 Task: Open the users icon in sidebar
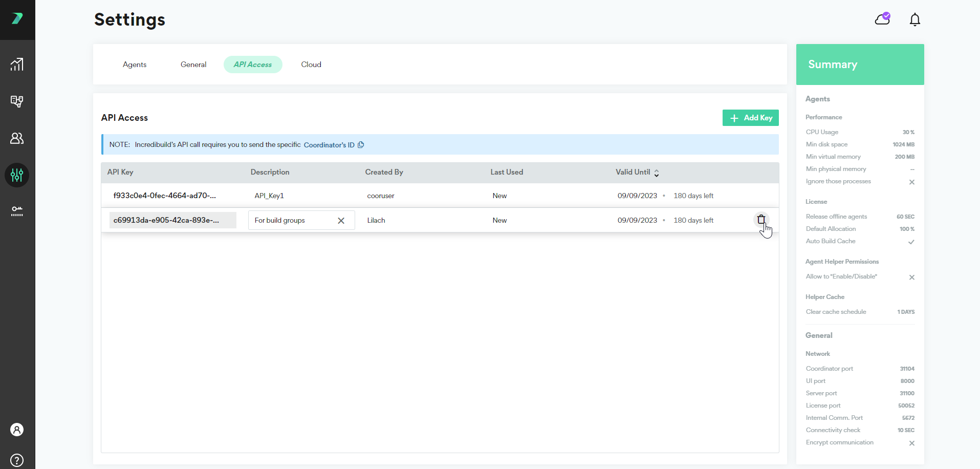17,138
